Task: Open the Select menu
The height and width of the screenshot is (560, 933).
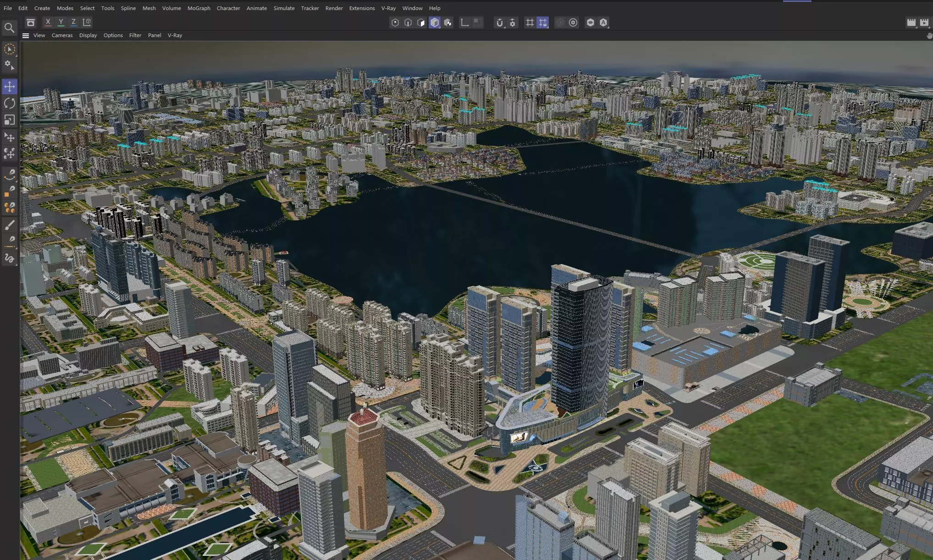Action: click(x=87, y=8)
